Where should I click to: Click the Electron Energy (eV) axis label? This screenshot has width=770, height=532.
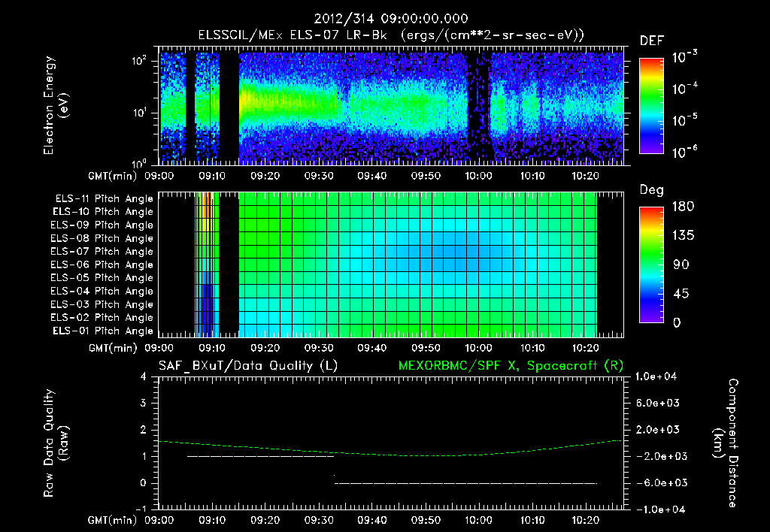56,105
